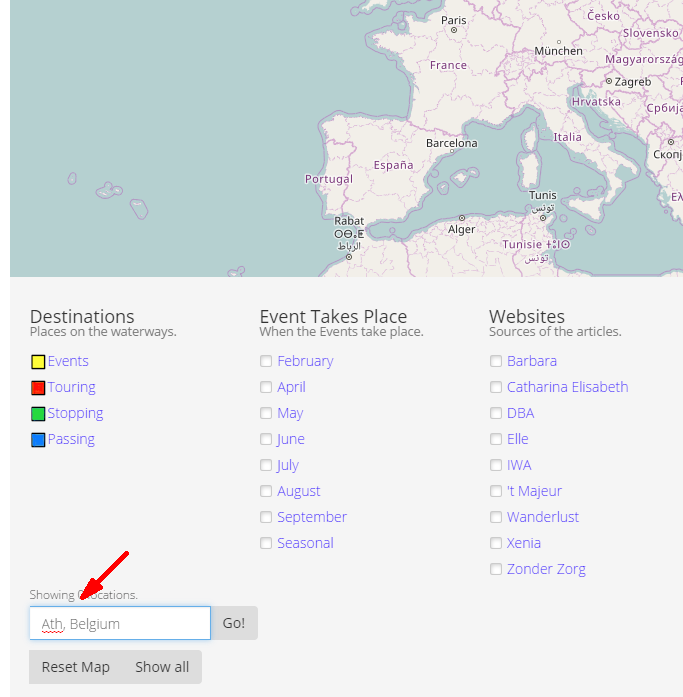Click the Reset Map button
683x697 pixels.
(x=76, y=667)
